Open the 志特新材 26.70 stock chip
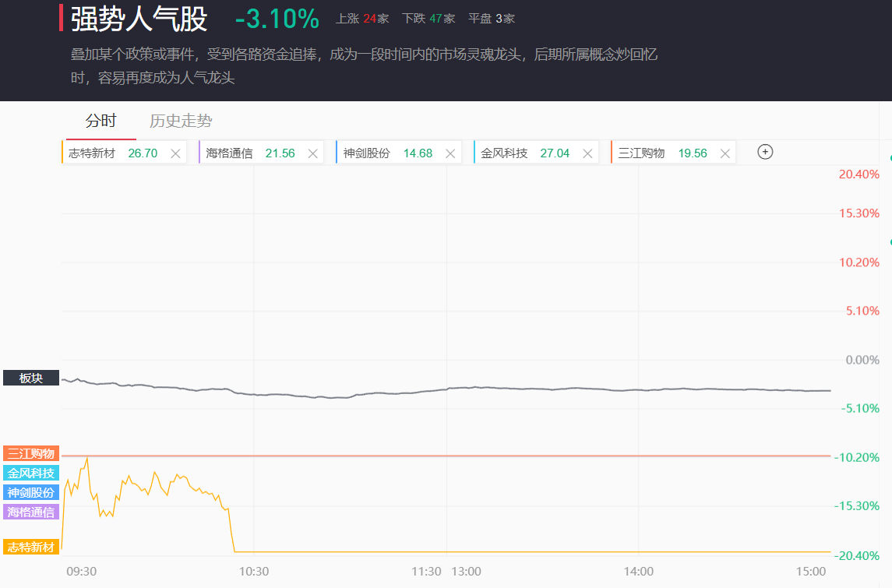Screen dimensions: 892x588 113,153
